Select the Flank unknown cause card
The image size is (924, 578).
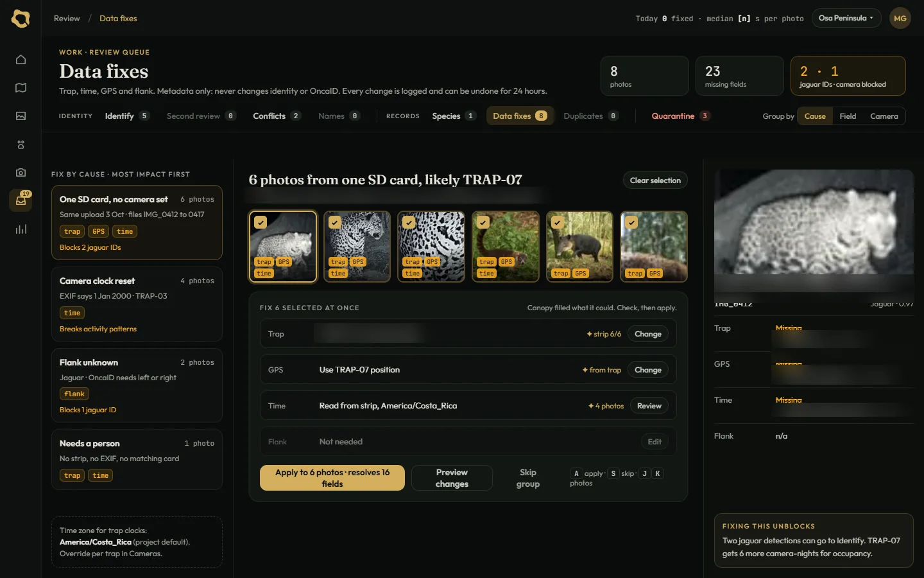pyautogui.click(x=137, y=385)
